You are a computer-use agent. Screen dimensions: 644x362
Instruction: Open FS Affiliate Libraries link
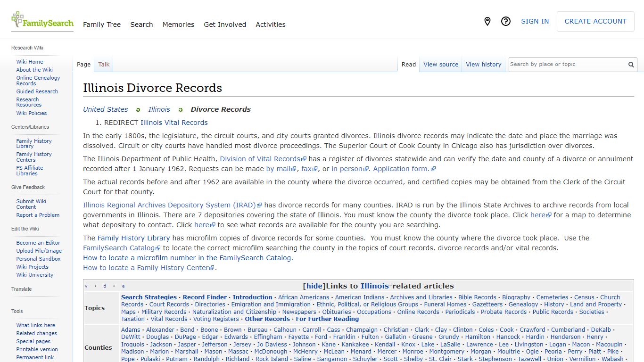(x=30, y=171)
